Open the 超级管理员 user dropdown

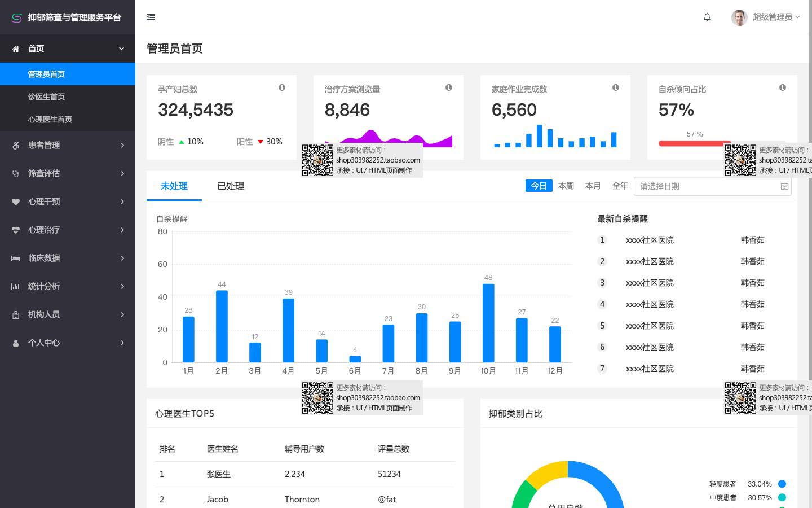(766, 17)
